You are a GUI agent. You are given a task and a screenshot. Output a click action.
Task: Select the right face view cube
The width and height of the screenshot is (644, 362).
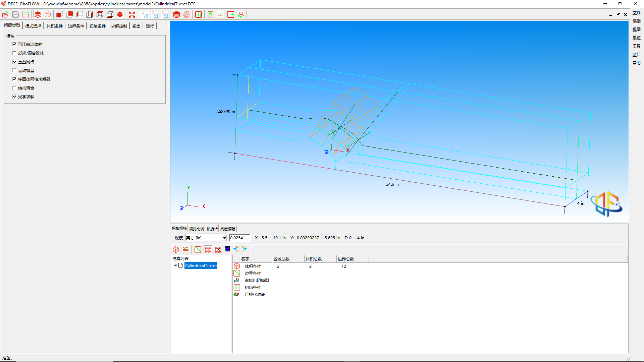[90, 14]
